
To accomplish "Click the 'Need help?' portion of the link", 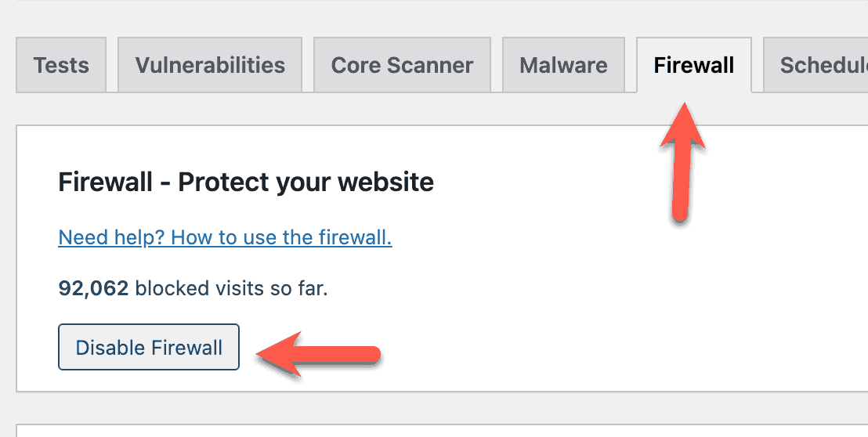I will click(x=112, y=237).
